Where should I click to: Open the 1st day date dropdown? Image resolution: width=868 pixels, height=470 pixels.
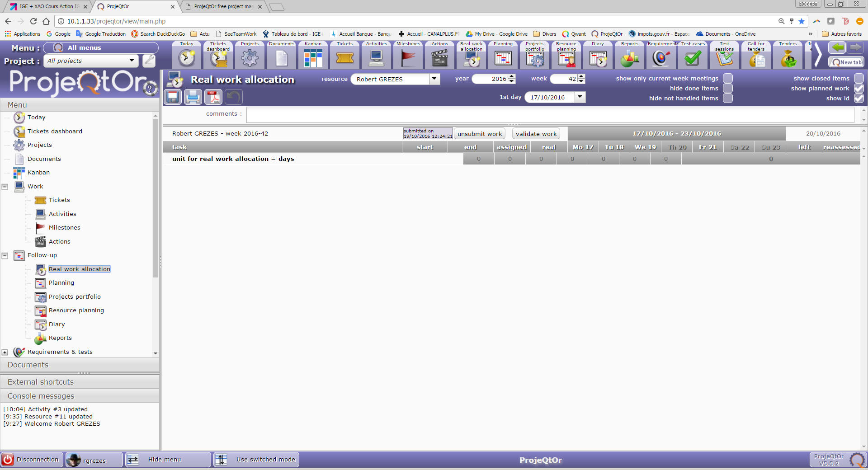(x=580, y=97)
